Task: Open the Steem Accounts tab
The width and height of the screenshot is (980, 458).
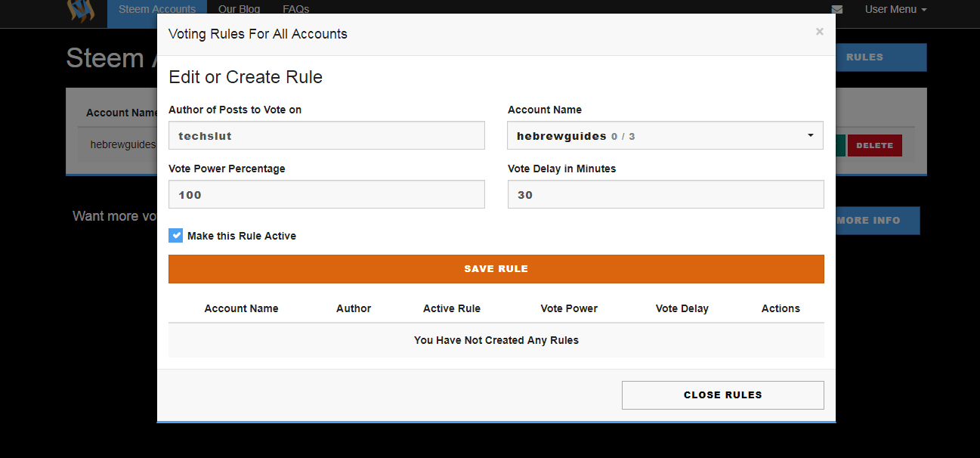Action: pos(157,10)
